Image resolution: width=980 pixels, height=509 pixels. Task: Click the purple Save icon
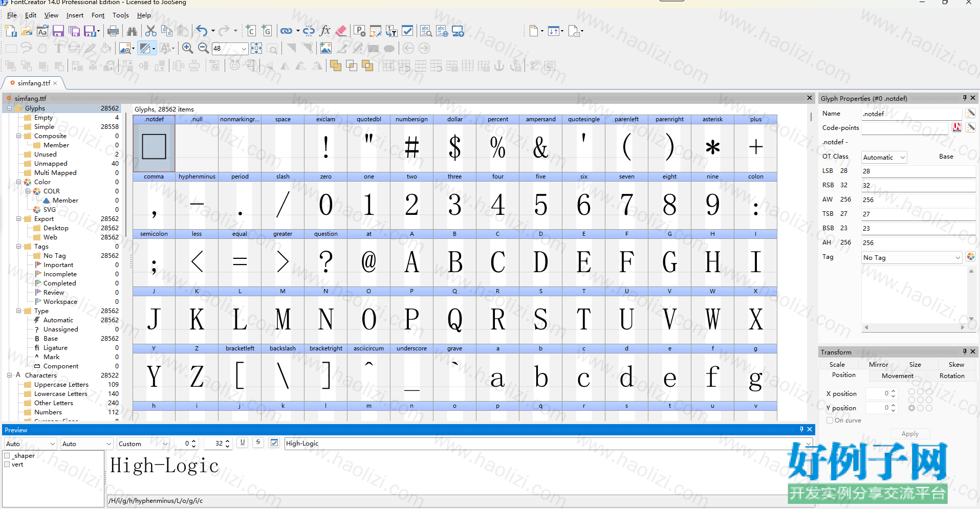tap(58, 31)
